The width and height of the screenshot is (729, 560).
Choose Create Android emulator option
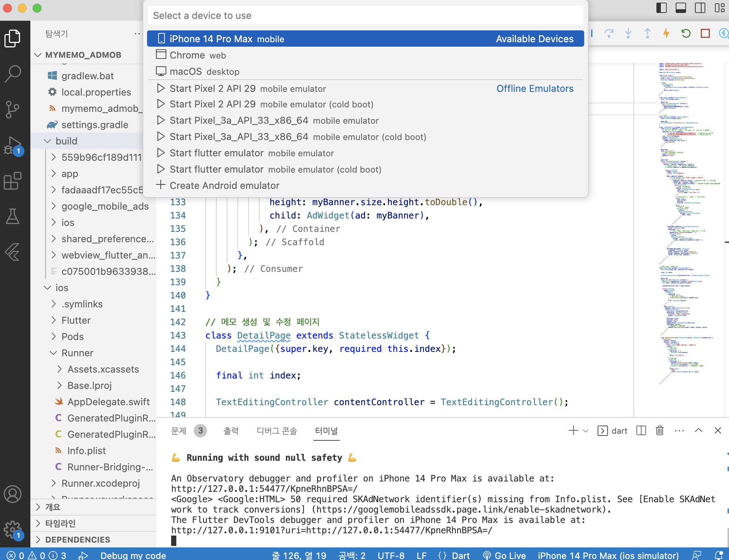[x=365, y=186]
